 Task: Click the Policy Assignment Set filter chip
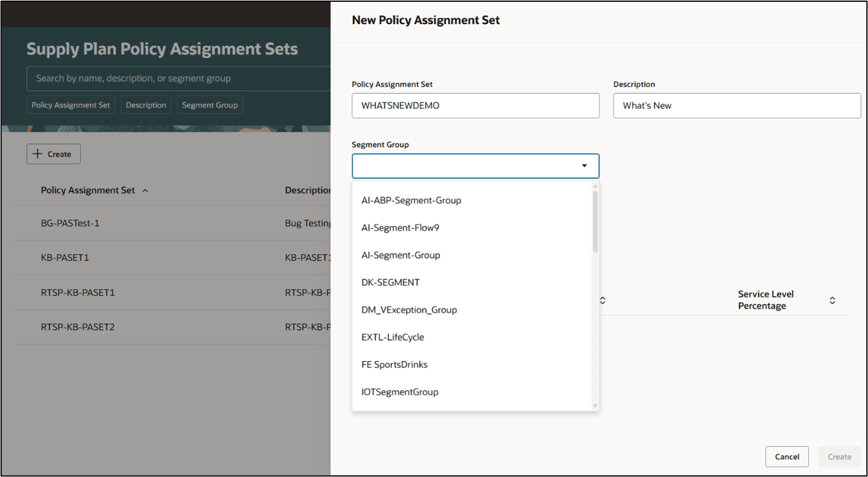coord(70,105)
